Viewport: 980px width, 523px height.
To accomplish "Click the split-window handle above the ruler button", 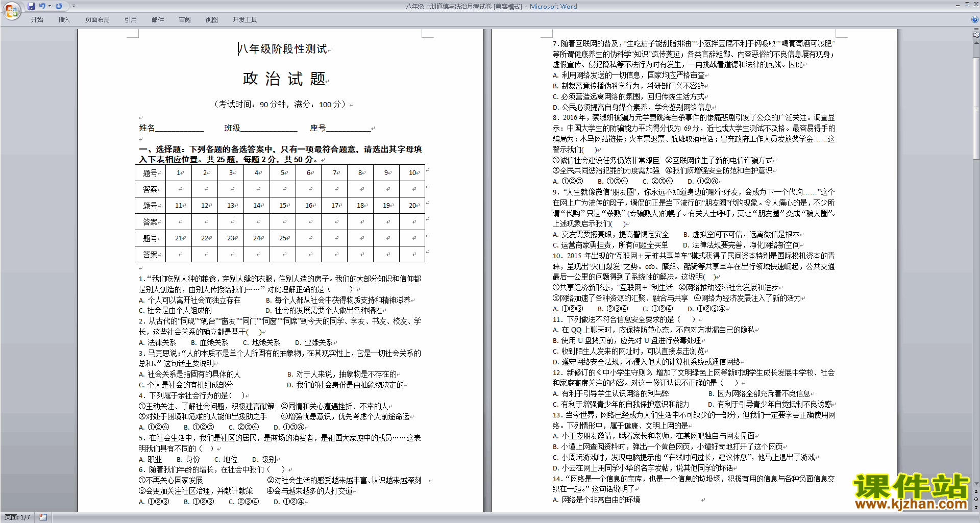I will pyautogui.click(x=976, y=30).
